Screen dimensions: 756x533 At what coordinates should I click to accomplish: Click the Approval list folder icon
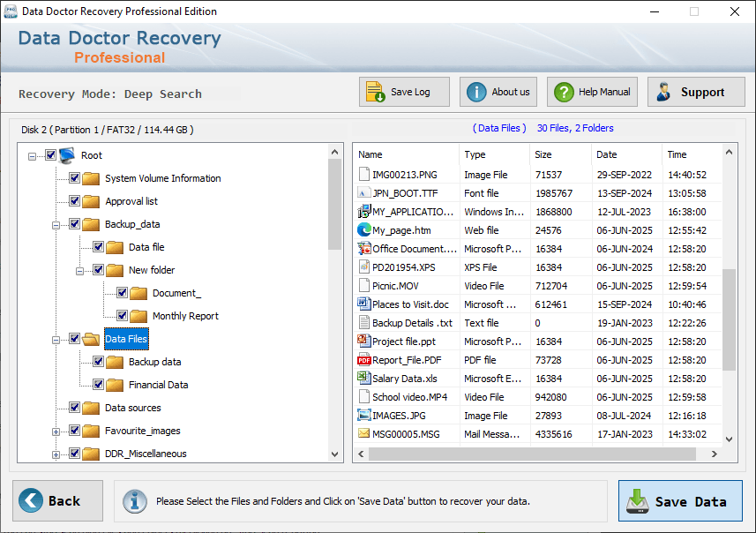click(91, 201)
